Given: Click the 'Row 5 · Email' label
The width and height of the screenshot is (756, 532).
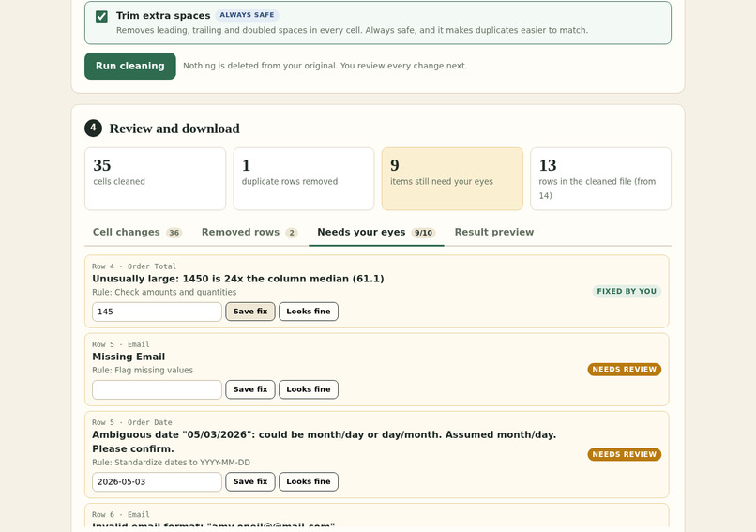Looking at the screenshot, I should coord(121,344).
